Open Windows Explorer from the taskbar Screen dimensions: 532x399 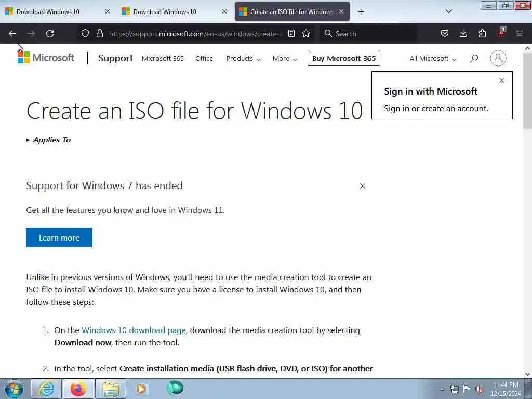pyautogui.click(x=111, y=389)
